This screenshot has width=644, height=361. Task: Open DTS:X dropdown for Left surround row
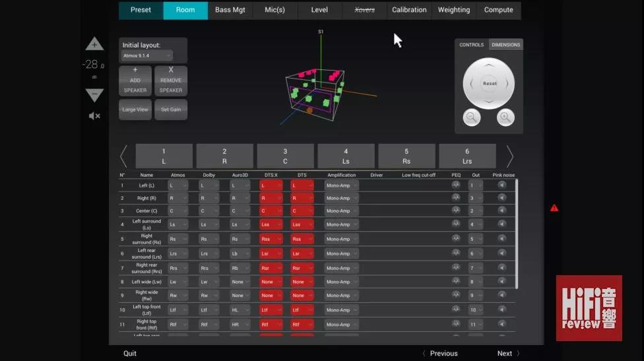point(271,225)
